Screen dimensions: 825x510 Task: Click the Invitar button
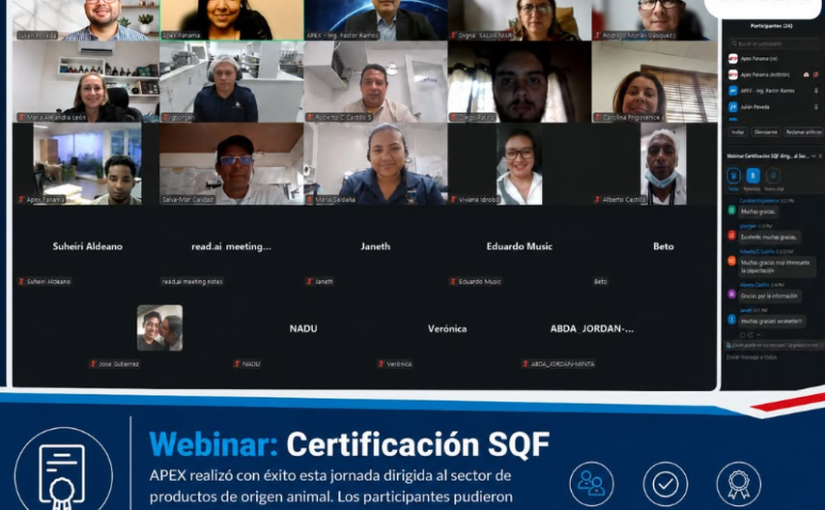(x=738, y=132)
